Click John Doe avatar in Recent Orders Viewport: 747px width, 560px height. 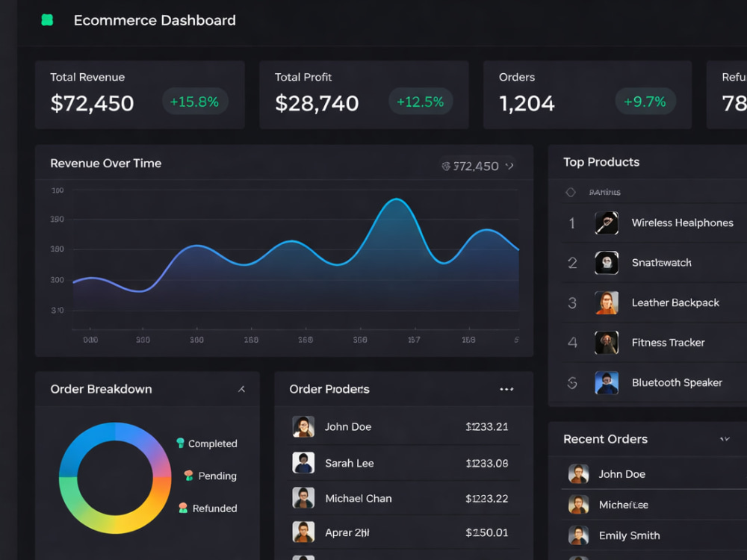[x=579, y=474]
